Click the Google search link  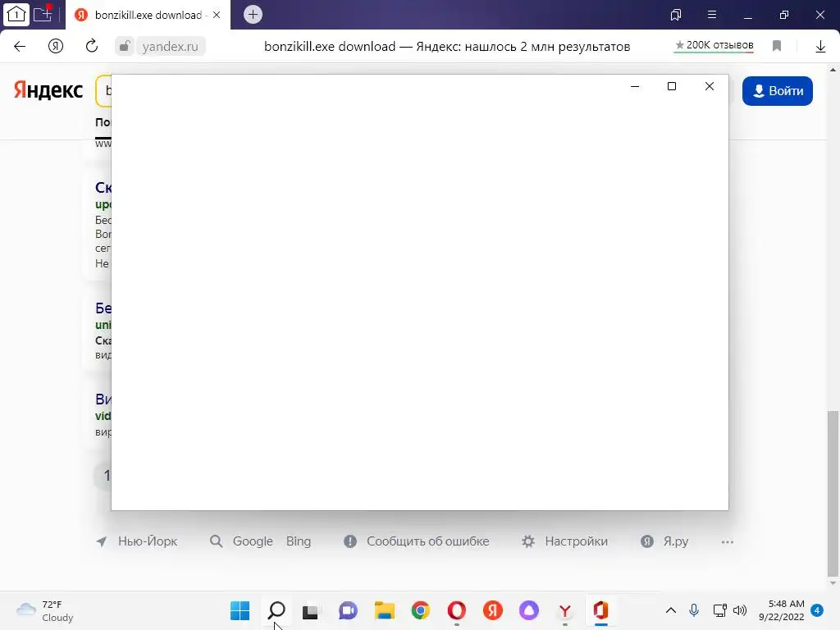click(x=253, y=541)
